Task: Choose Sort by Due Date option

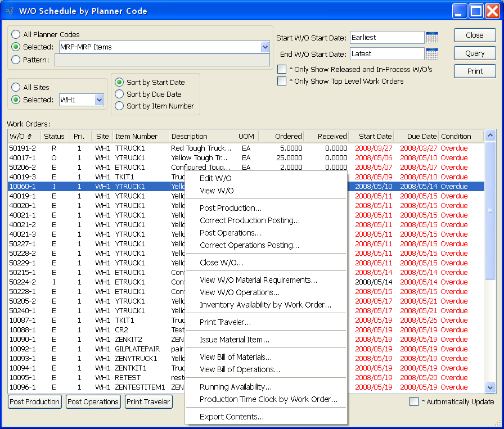Action: pos(119,94)
